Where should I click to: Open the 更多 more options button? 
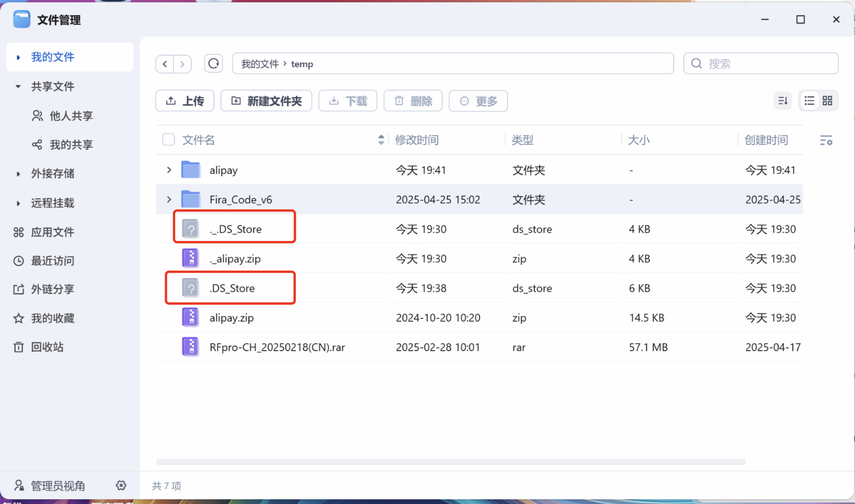[478, 101]
